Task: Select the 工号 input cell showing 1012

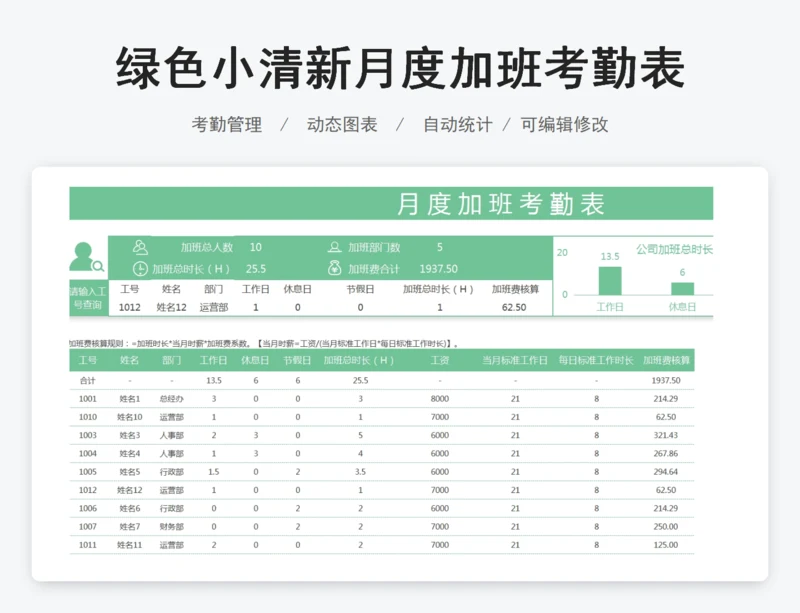Action: click(x=130, y=307)
